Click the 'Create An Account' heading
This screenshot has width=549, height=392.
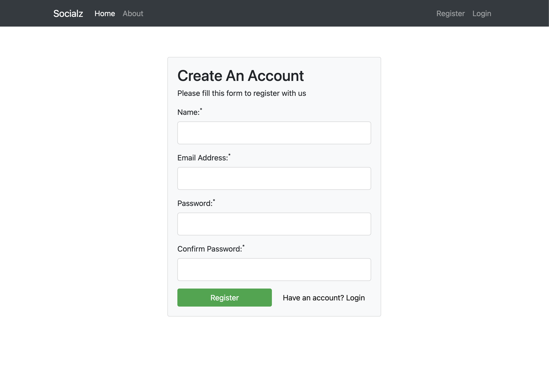click(x=240, y=76)
